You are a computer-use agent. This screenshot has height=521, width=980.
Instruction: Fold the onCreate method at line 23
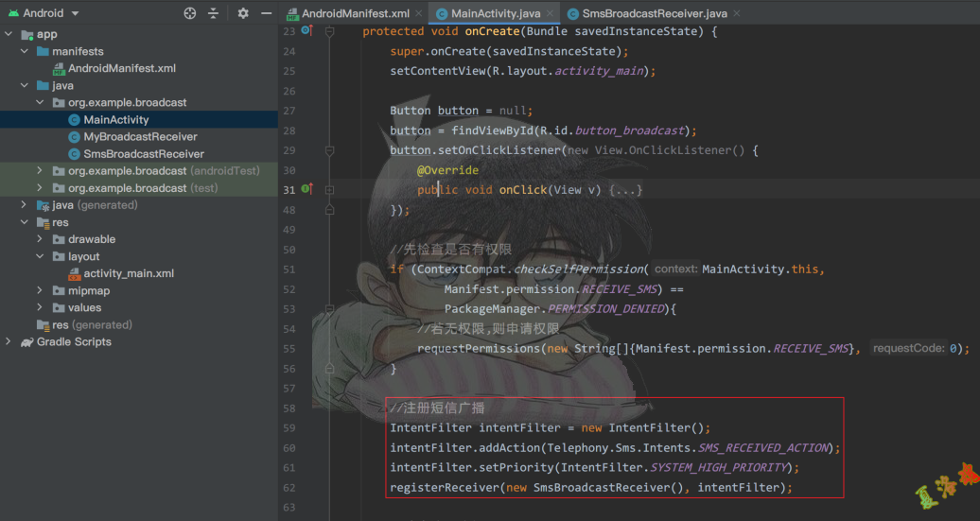[x=329, y=31]
